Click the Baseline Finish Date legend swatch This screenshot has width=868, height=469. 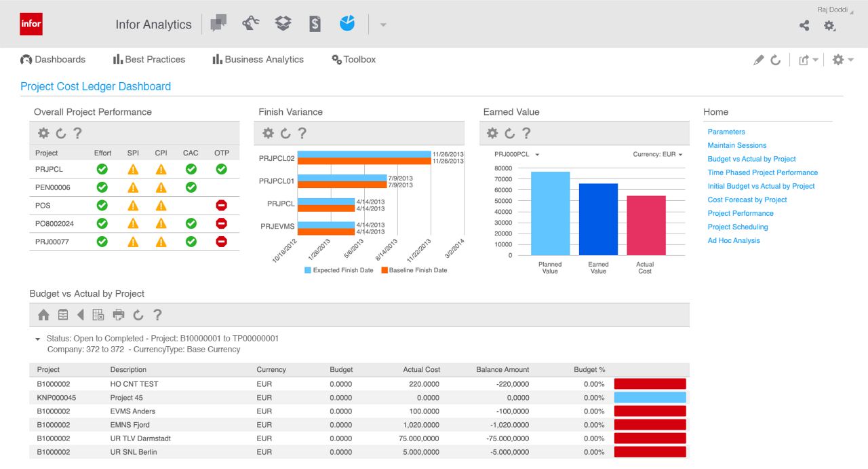384,270
